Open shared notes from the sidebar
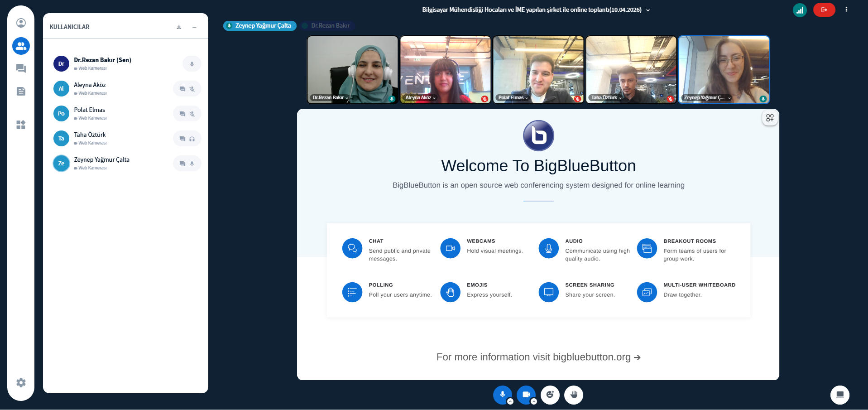The height and width of the screenshot is (410, 868). tap(21, 92)
